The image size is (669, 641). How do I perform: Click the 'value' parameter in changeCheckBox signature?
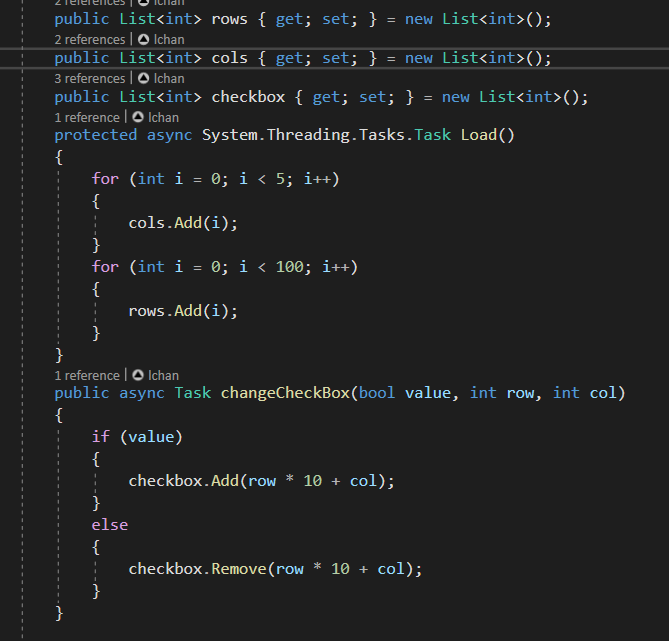(428, 393)
